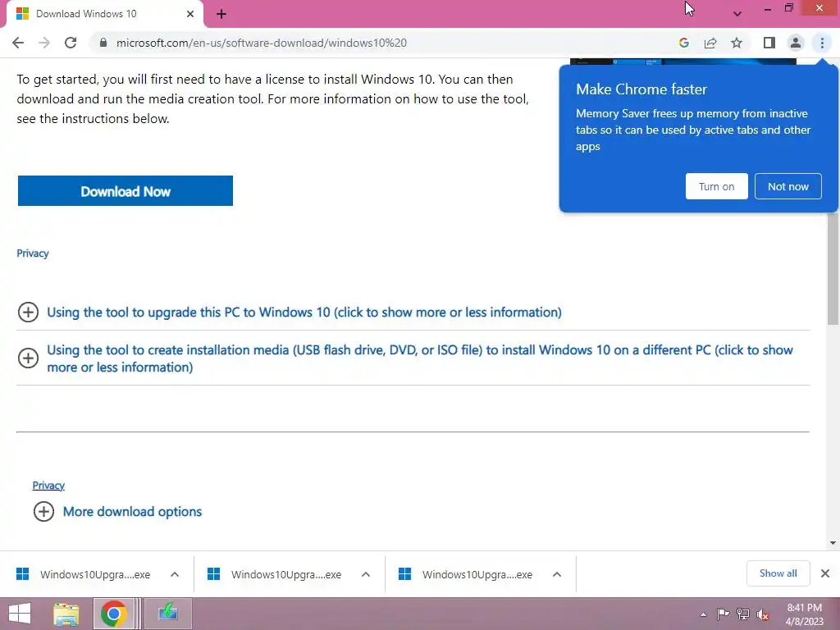Click the forward navigation arrow
The height and width of the screenshot is (630, 840).
pyautogui.click(x=44, y=43)
